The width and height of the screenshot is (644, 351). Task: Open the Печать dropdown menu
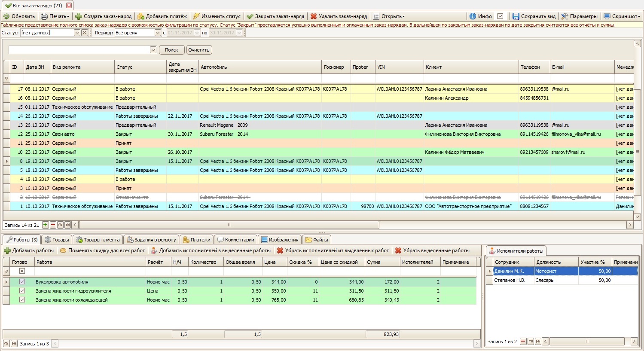point(55,16)
